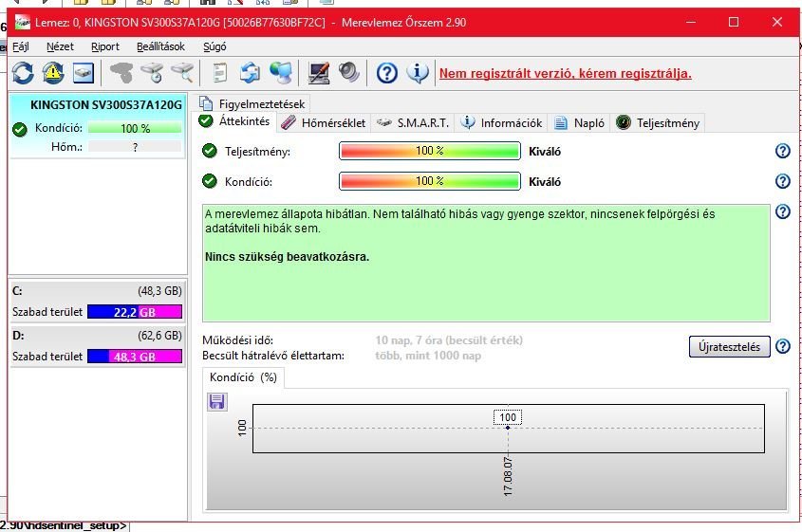
Task: Open the monitor with pen configuration icon
Action: pos(319,73)
